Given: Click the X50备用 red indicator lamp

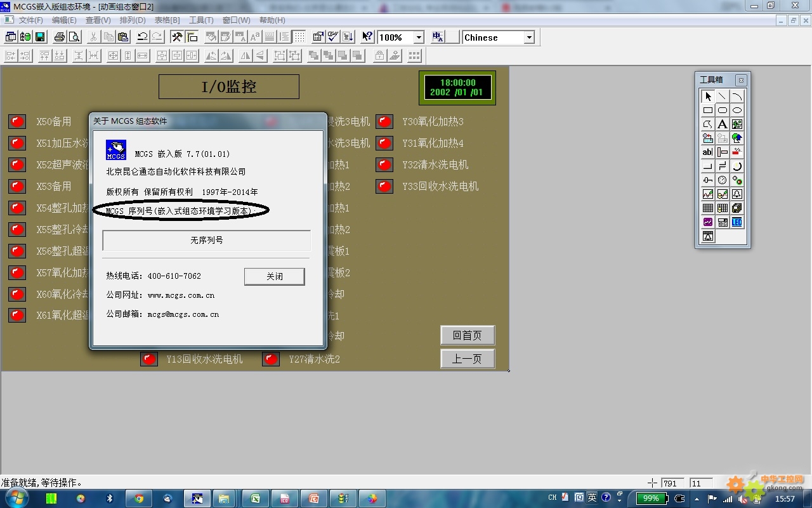Looking at the screenshot, I should [17, 121].
